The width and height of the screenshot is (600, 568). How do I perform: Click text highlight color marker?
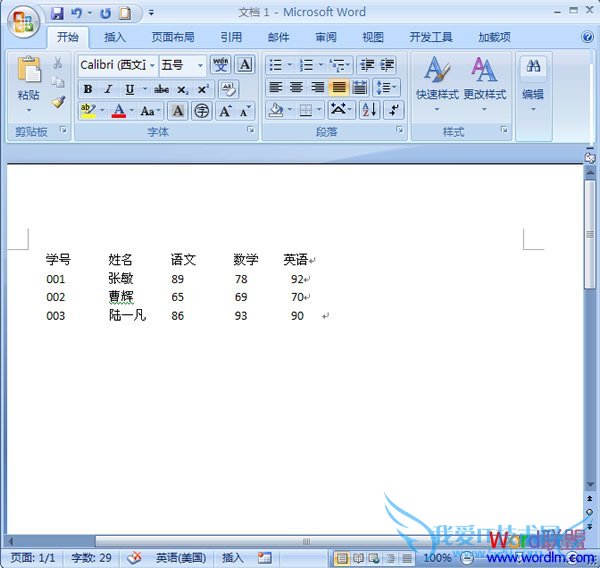[88, 111]
